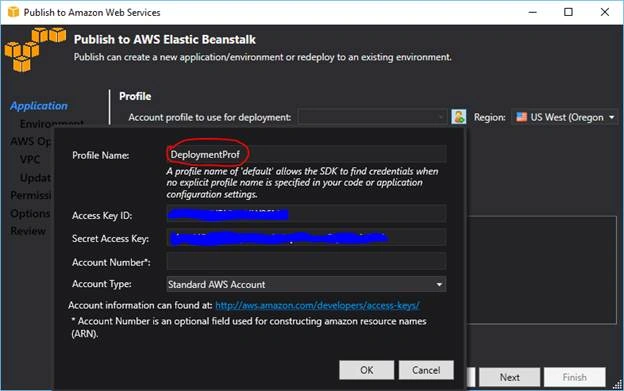Select the AWS Options step in the sidebar

[31, 141]
